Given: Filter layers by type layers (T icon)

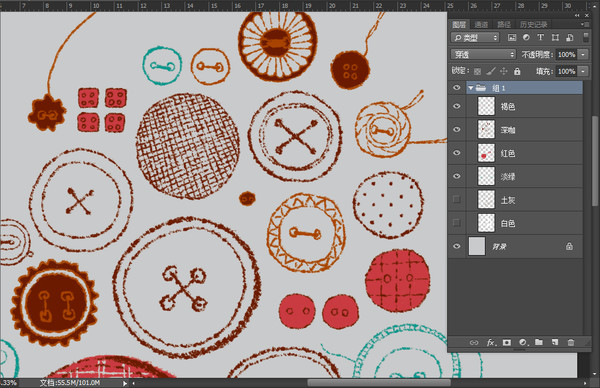Looking at the screenshot, I should pyautogui.click(x=540, y=37).
